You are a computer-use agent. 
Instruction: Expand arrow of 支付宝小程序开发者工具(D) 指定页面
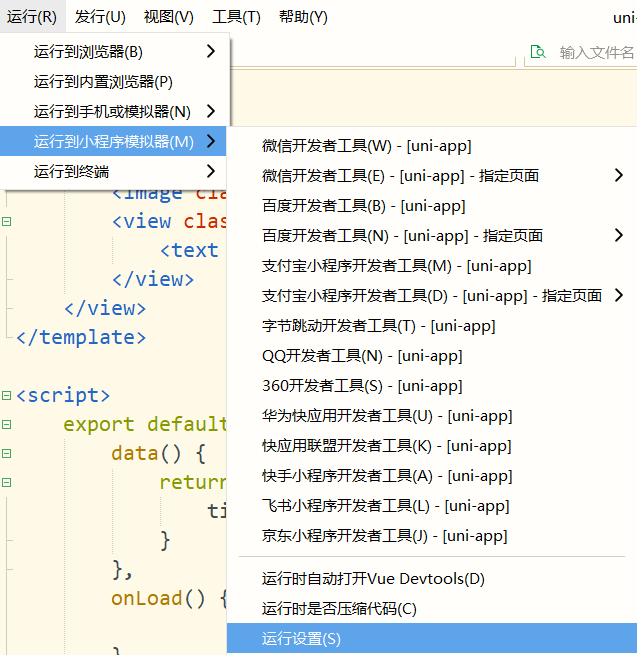coord(619,295)
